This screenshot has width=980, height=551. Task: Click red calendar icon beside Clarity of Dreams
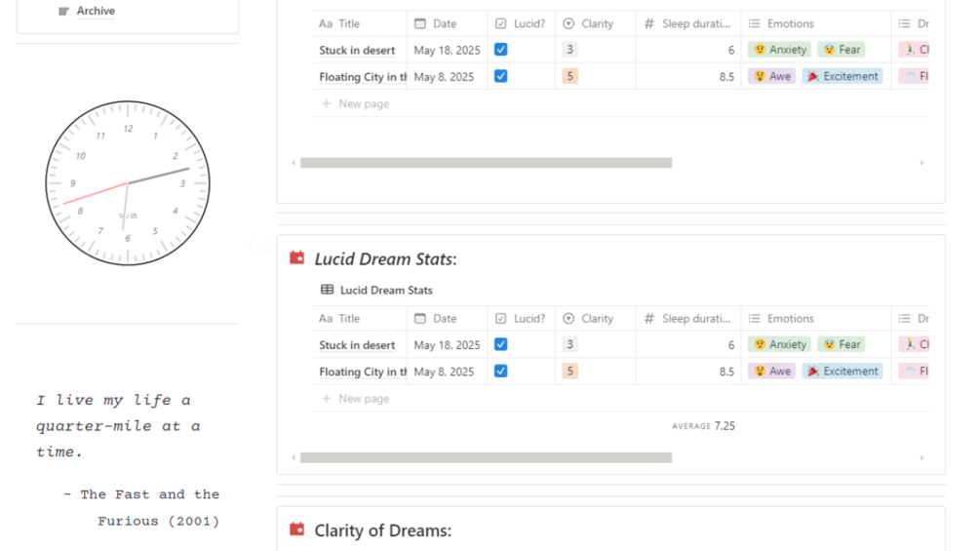[x=297, y=530]
